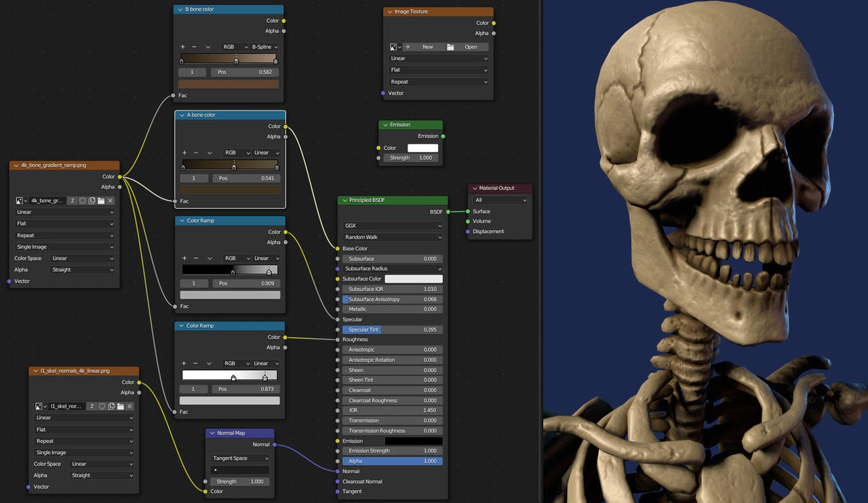Click the Principled BSDF Emission color swatch
The height and width of the screenshot is (503, 868).
point(414,441)
